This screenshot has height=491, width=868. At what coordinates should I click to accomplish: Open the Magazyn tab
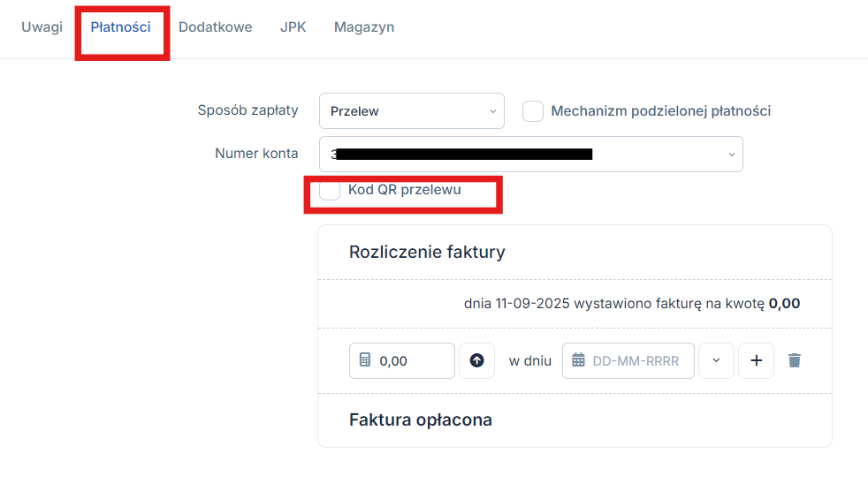(364, 27)
